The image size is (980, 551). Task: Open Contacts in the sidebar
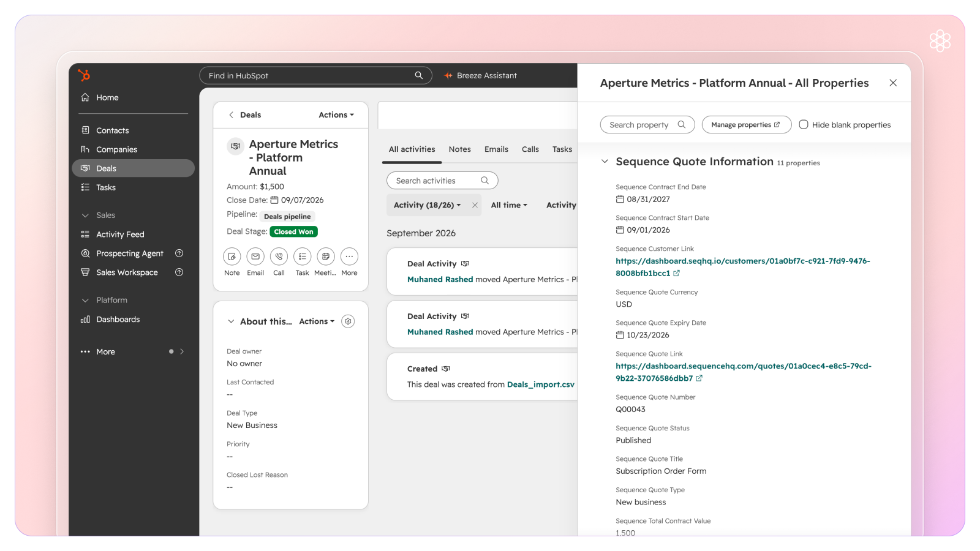pyautogui.click(x=133, y=130)
